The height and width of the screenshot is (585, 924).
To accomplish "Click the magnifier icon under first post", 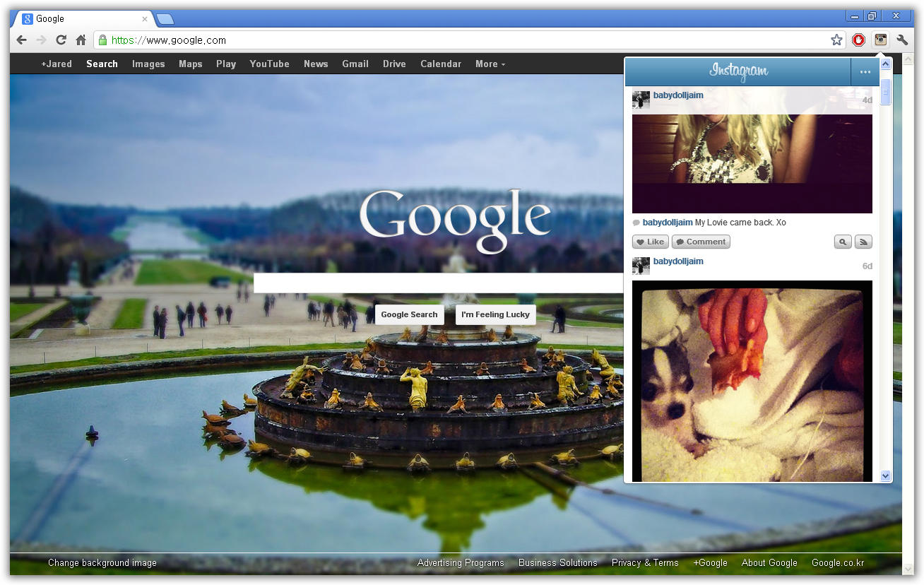I will (x=842, y=242).
